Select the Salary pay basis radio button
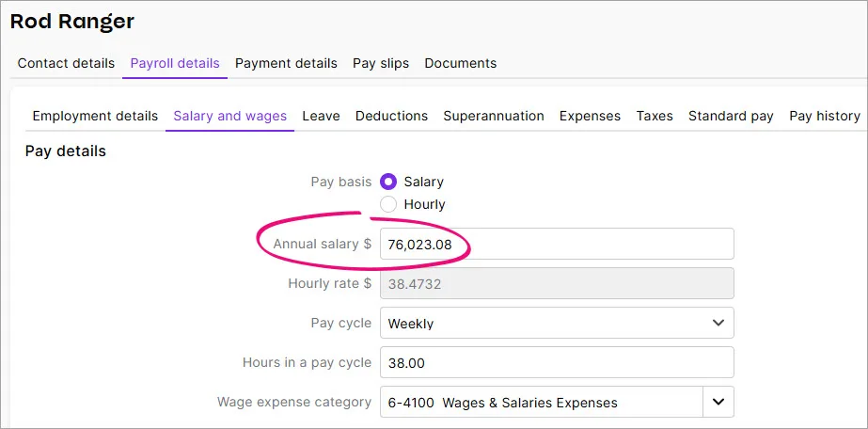Image resolution: width=868 pixels, height=429 pixels. pyautogui.click(x=388, y=182)
